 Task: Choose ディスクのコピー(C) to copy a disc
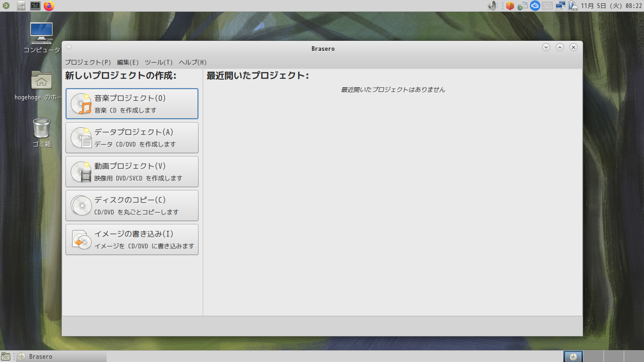pyautogui.click(x=132, y=206)
